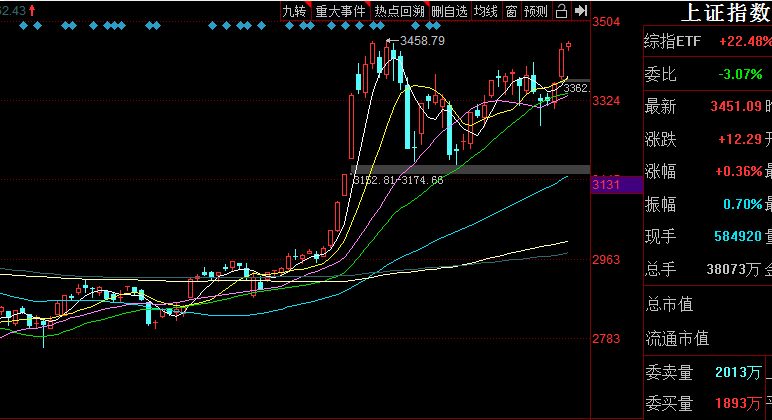Click the 总市值 label
Viewport: 772px width, 420px height.
click(x=669, y=304)
